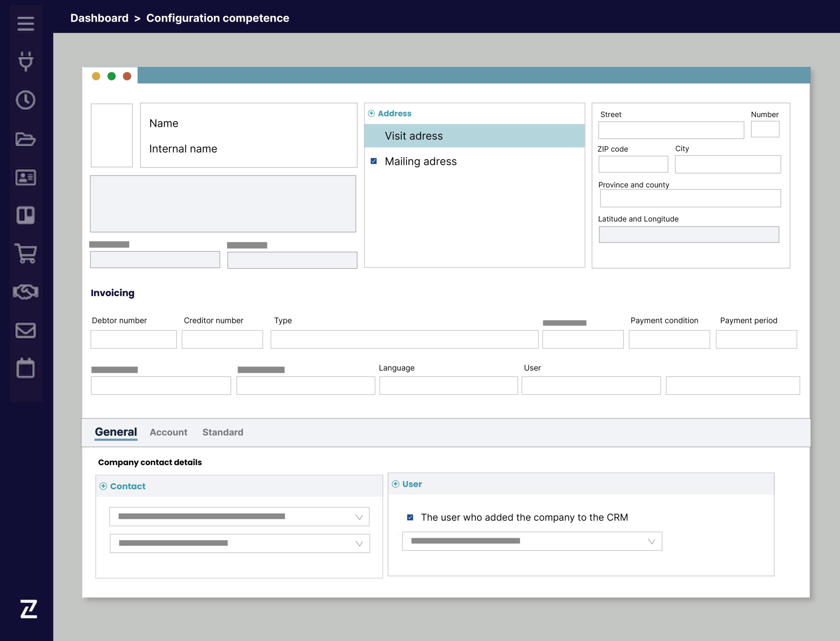Expand the dropdown under the User section
The height and width of the screenshot is (641, 840).
click(x=532, y=541)
